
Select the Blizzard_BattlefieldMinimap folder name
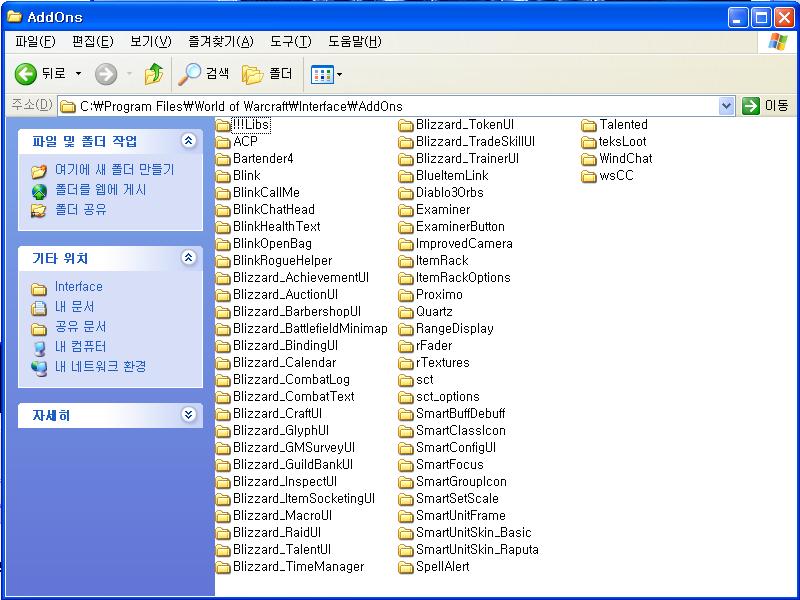[x=310, y=329]
